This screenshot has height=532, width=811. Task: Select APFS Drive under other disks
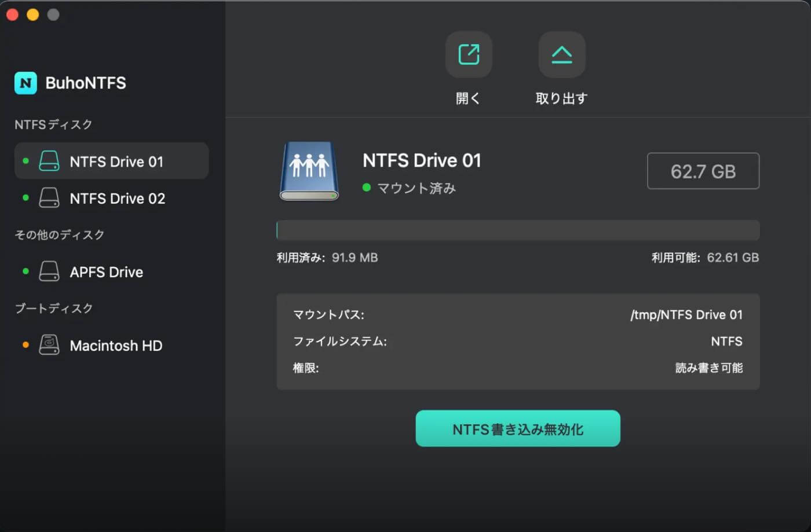pos(106,272)
